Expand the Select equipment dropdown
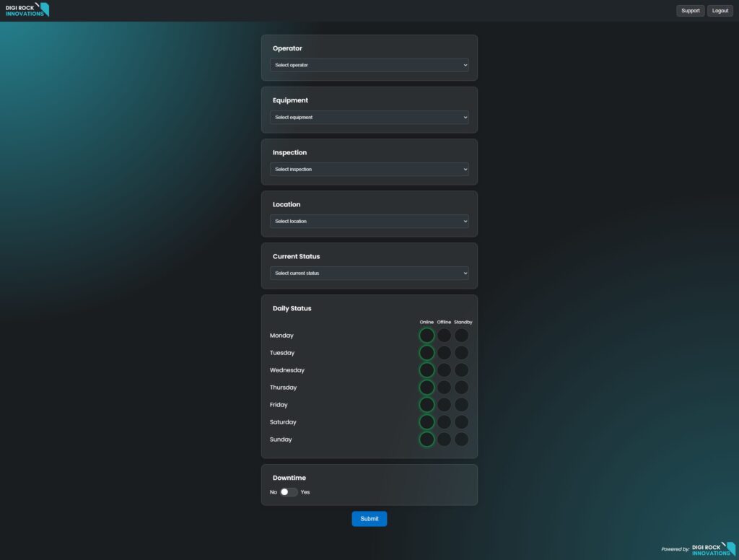 coord(369,117)
